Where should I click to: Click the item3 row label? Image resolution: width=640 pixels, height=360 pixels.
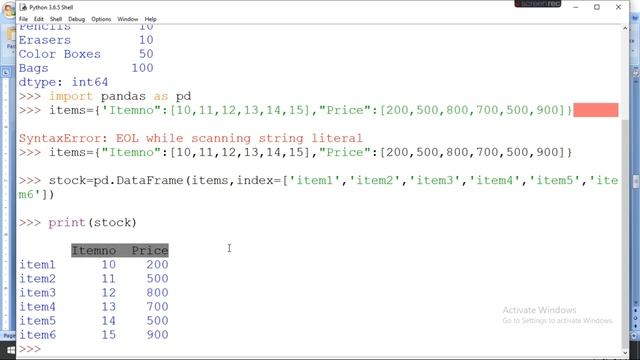37,293
